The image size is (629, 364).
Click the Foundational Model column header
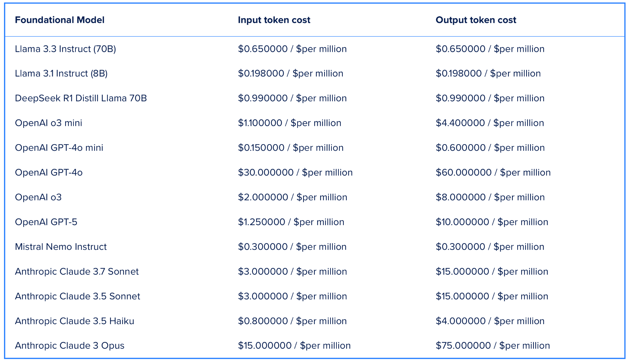(x=60, y=20)
